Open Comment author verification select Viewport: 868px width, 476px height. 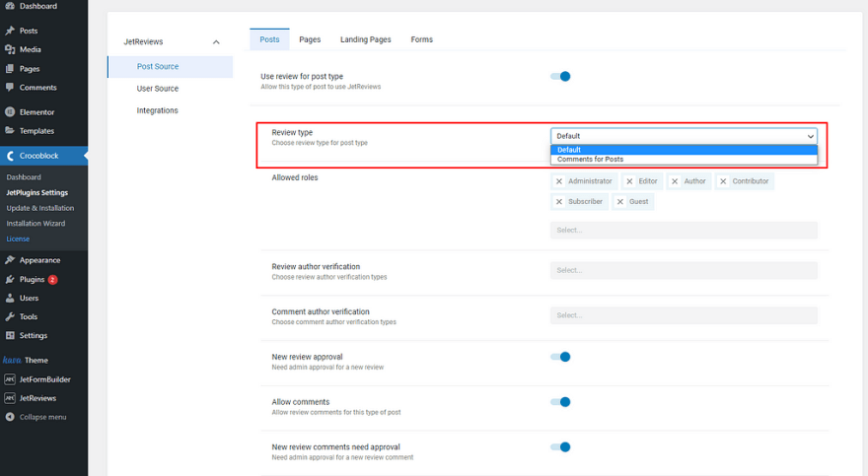click(x=684, y=315)
